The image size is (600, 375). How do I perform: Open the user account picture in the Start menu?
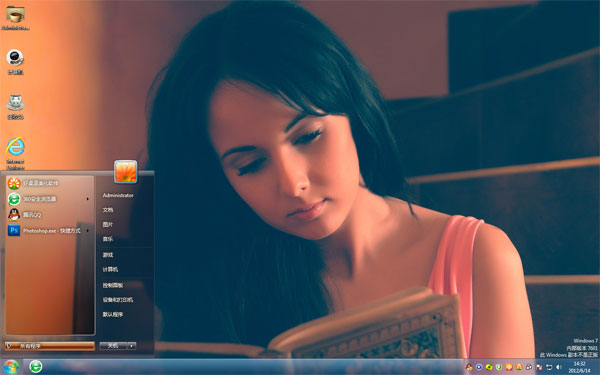point(126,172)
